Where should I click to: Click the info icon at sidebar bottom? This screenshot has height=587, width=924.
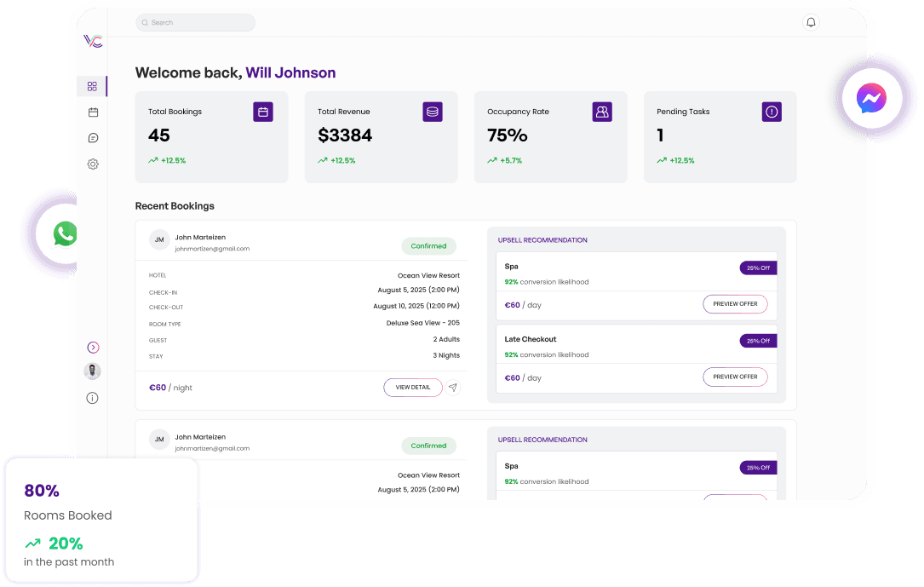(92, 397)
